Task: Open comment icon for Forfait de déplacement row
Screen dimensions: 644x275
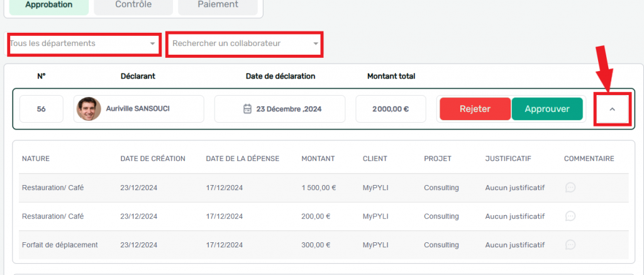Action: coord(570,245)
